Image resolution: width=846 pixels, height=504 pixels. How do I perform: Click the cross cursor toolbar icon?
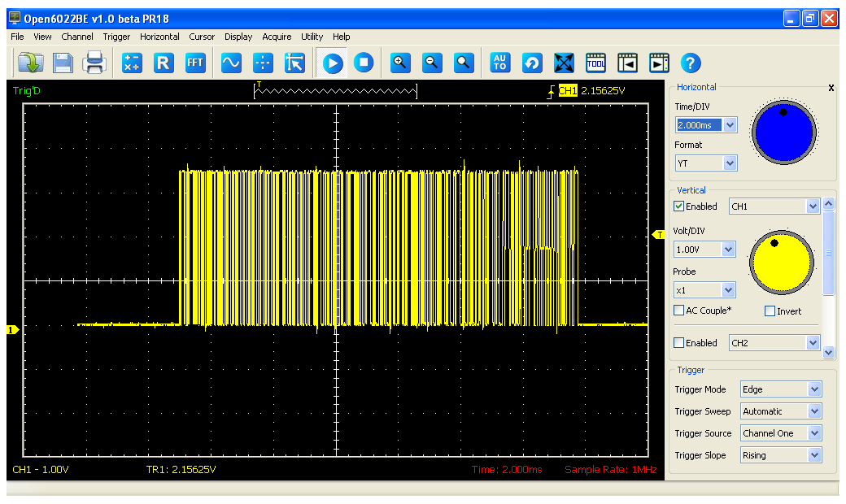click(263, 63)
